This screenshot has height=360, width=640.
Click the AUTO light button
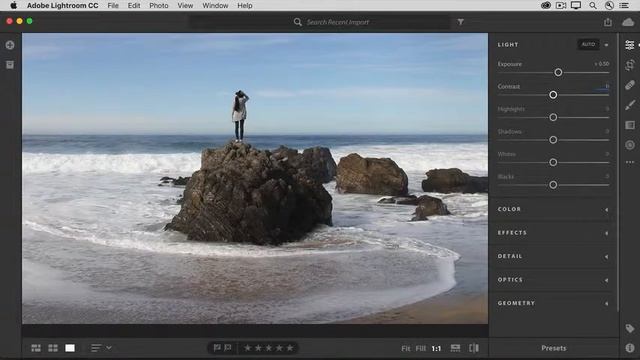click(588, 44)
